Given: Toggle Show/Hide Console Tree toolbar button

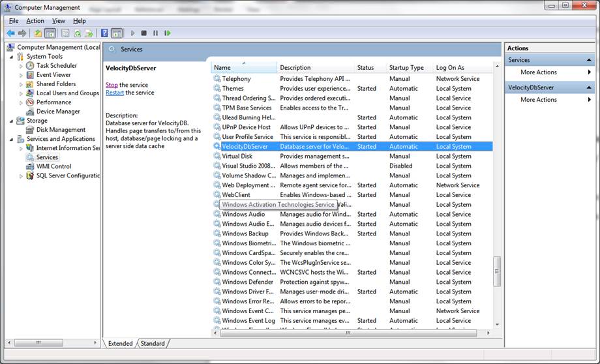Looking at the screenshot, I should [x=50, y=33].
